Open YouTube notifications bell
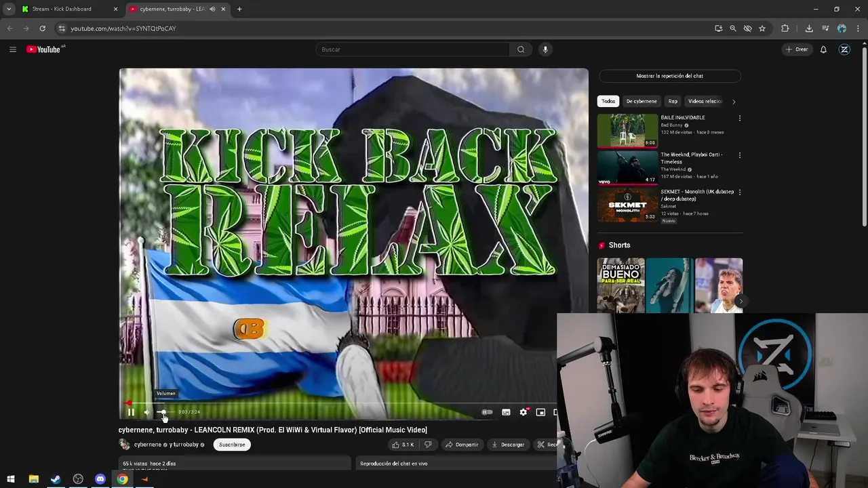Viewport: 868px width, 488px height. [x=823, y=49]
